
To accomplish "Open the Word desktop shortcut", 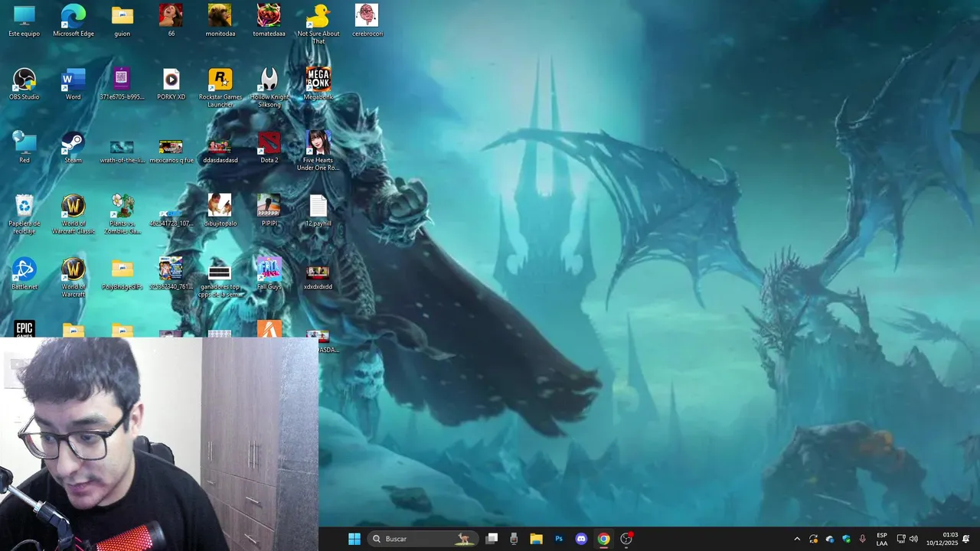I will 73,84.
